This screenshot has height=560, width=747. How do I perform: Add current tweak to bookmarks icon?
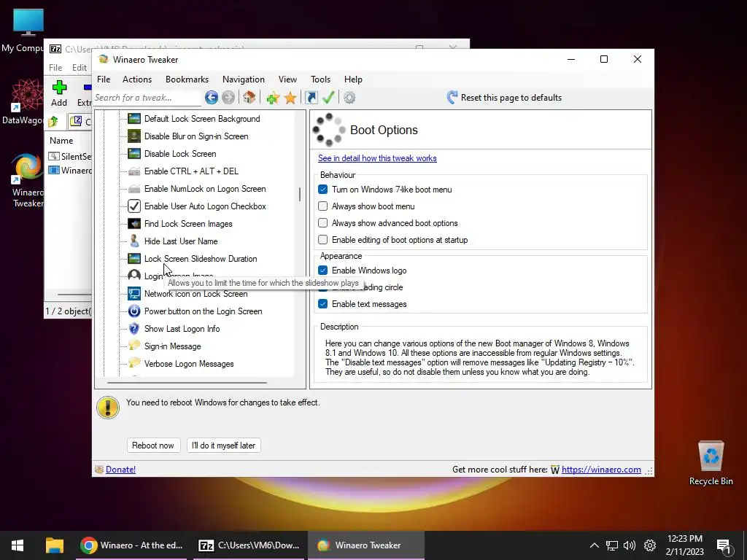pyautogui.click(x=273, y=98)
